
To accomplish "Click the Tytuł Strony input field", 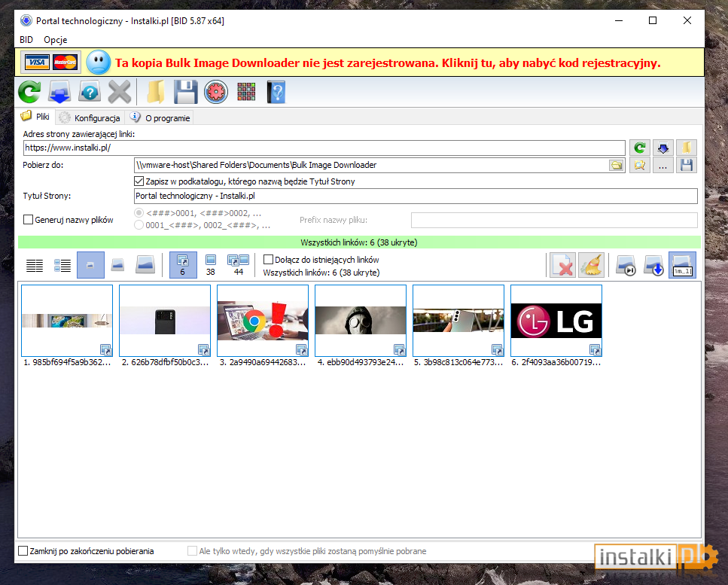I will 416,196.
